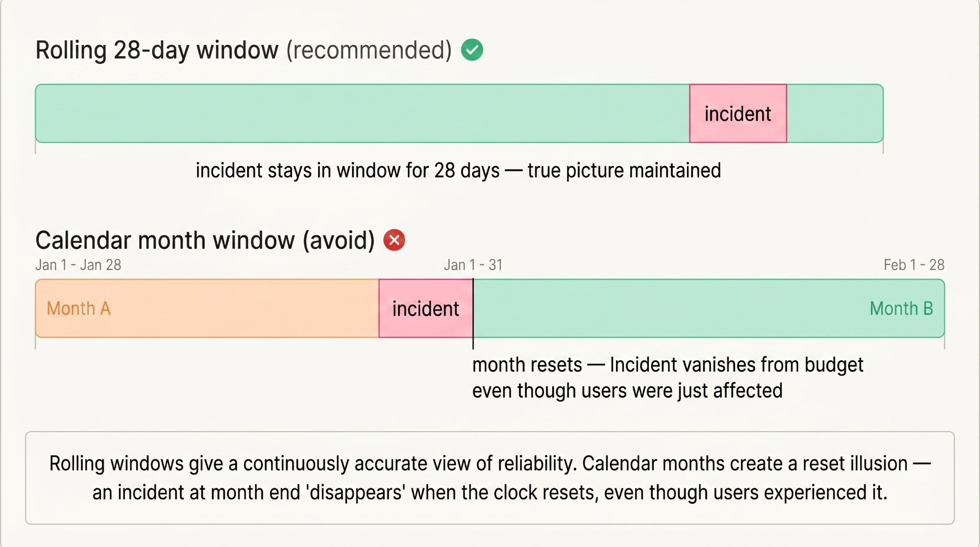Select the incident block in calendar month bar

point(426,308)
